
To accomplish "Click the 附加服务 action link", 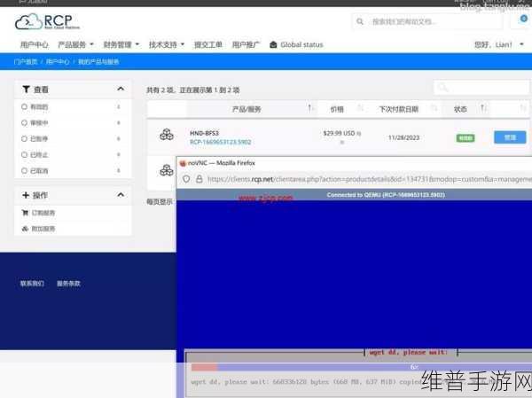I will click(43, 229).
